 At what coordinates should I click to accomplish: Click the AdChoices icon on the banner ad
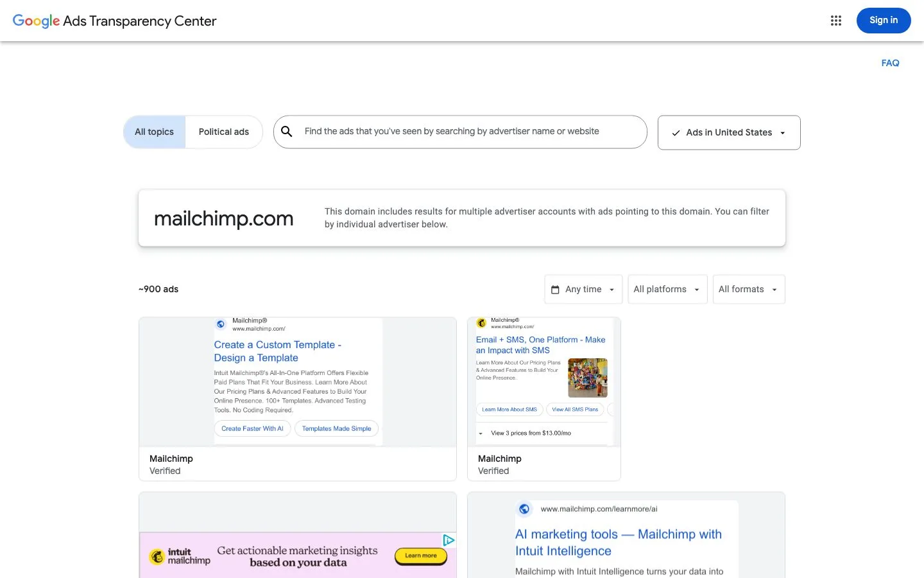[x=449, y=540]
